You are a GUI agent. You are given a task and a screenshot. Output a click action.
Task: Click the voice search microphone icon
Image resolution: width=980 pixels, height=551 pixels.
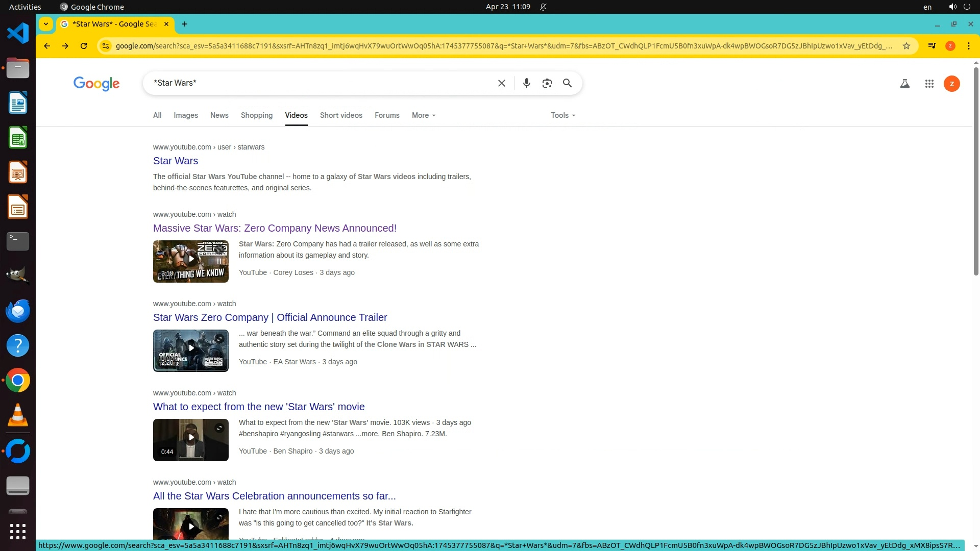click(x=526, y=83)
